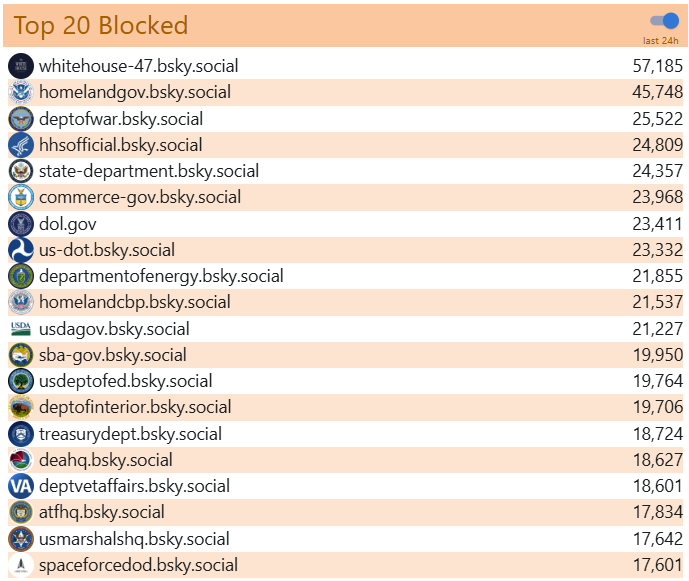This screenshot has width=689, height=581.
Task: Click the deahq.bsky.social avatar icon
Action: point(21,460)
